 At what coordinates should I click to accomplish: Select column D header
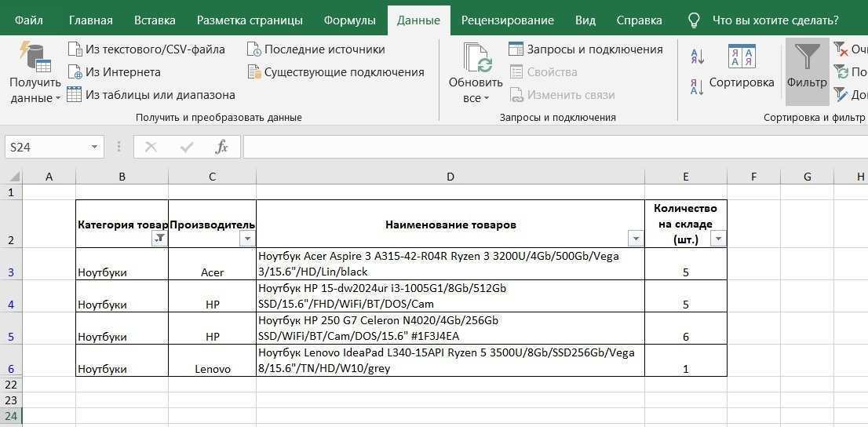point(450,177)
